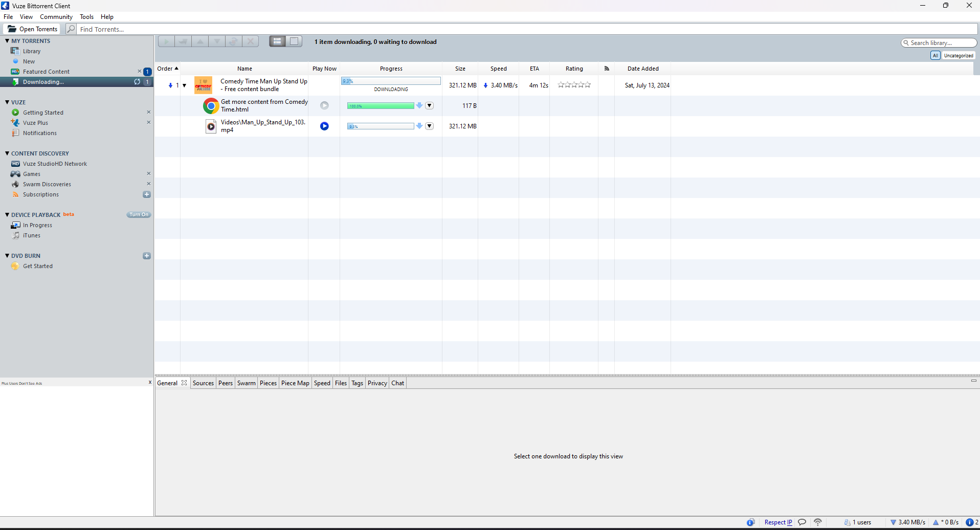Open the Vuze Plus sidebar item
980x530 pixels.
(35, 123)
